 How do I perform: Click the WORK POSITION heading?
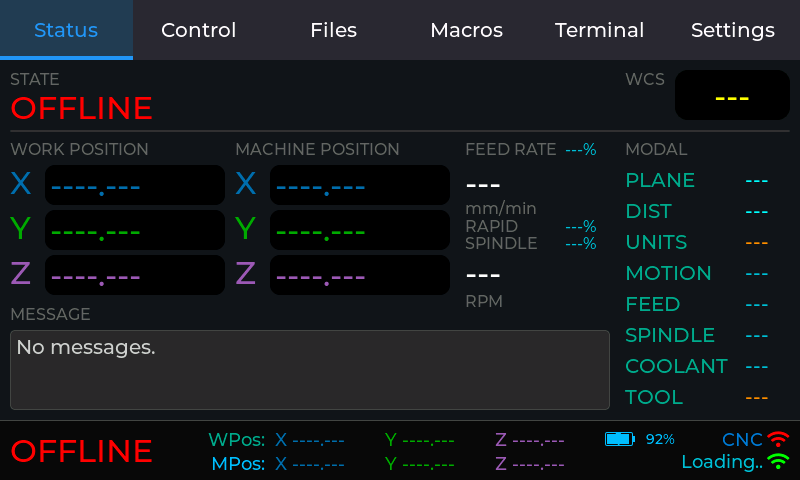79,149
